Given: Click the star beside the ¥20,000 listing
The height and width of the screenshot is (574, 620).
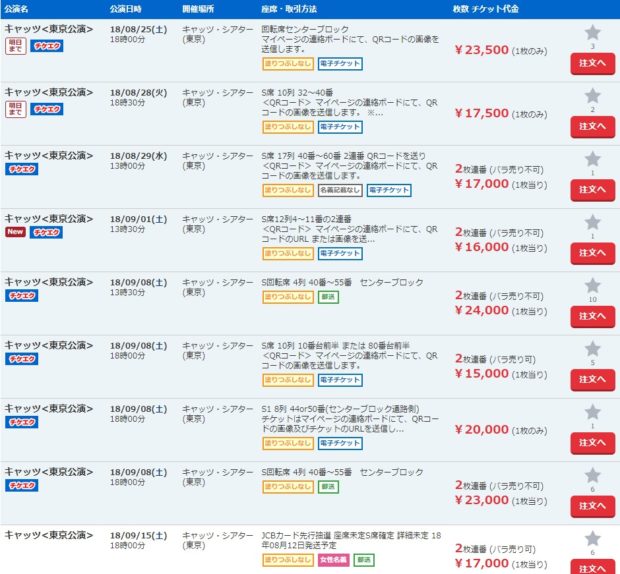Looking at the screenshot, I should point(592,412).
